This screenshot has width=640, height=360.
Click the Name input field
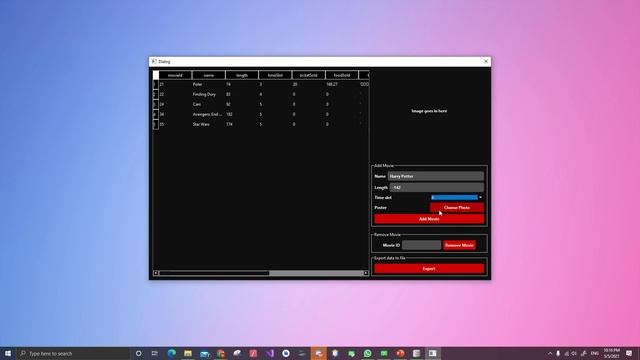pos(436,176)
